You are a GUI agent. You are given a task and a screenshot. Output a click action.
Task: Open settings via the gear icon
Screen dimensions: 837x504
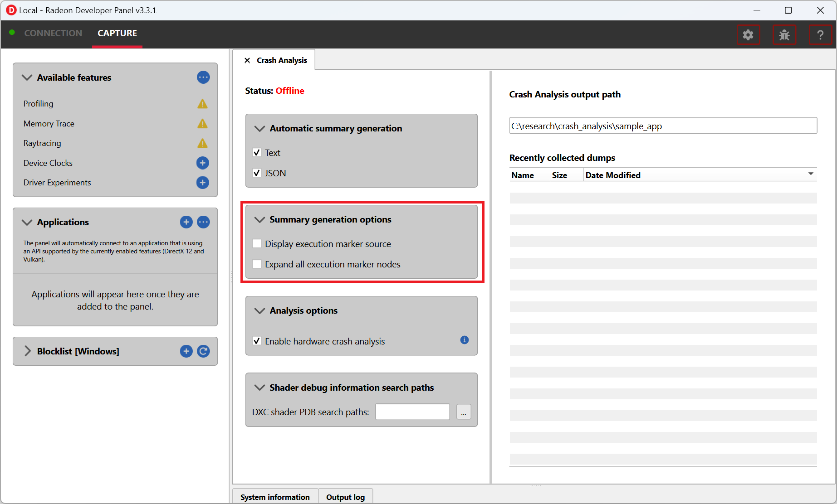748,35
